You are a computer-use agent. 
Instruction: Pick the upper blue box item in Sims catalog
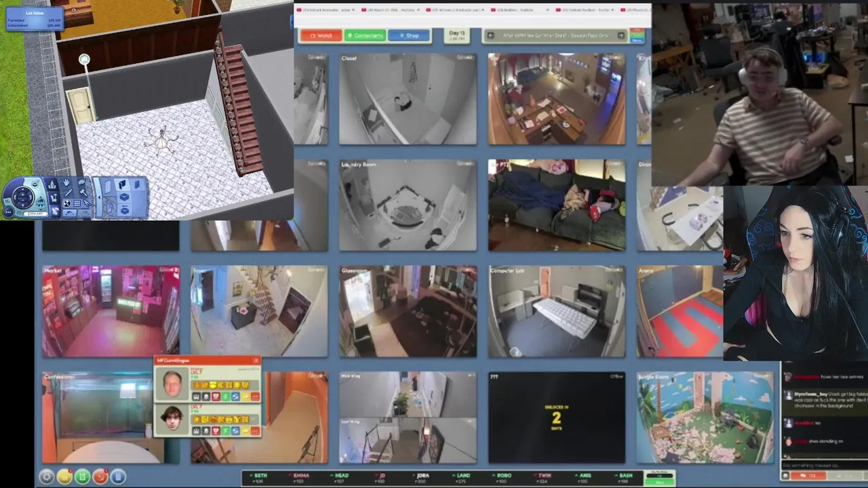(x=124, y=197)
